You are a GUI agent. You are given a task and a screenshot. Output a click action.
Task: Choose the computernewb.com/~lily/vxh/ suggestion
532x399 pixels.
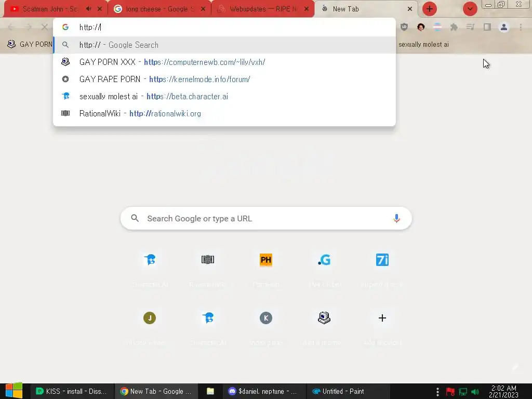224,62
